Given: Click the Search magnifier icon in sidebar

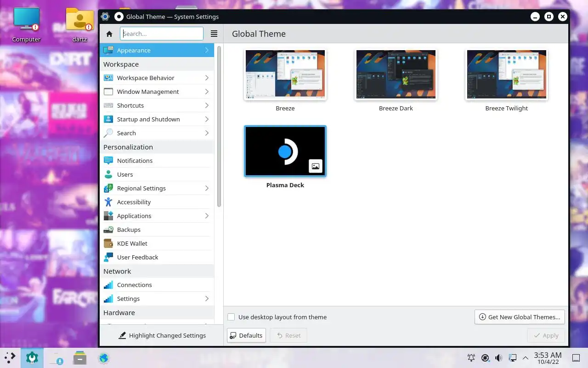Looking at the screenshot, I should click(108, 133).
